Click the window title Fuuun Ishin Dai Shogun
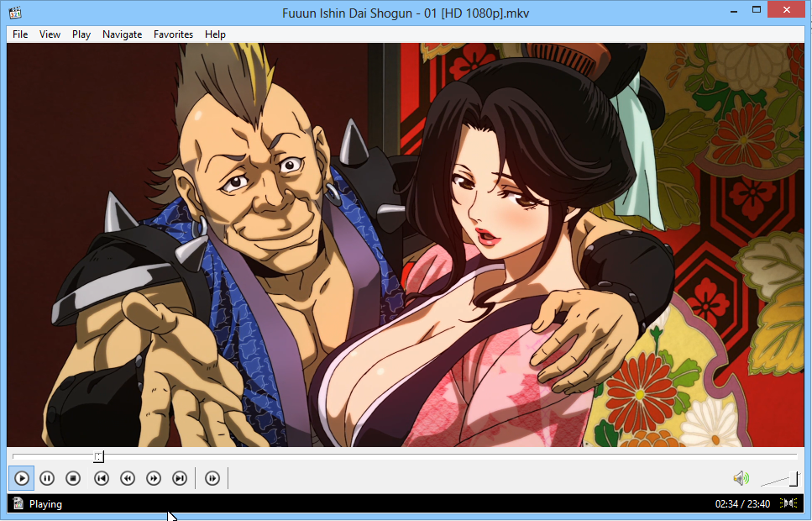The height and width of the screenshot is (521, 812). (406, 13)
